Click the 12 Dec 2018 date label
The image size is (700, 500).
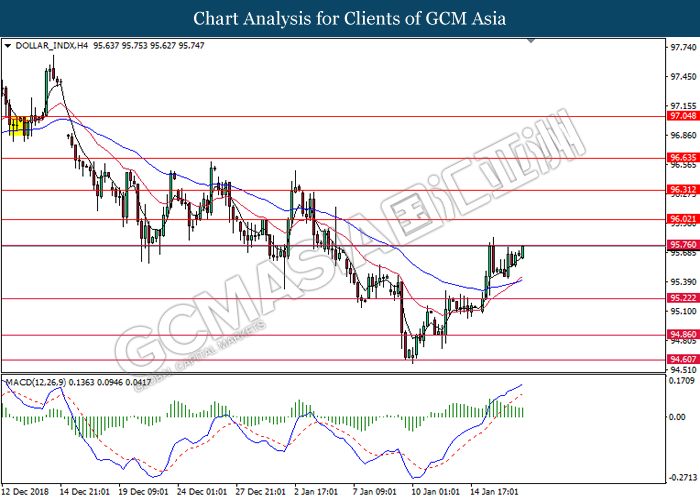25,492
